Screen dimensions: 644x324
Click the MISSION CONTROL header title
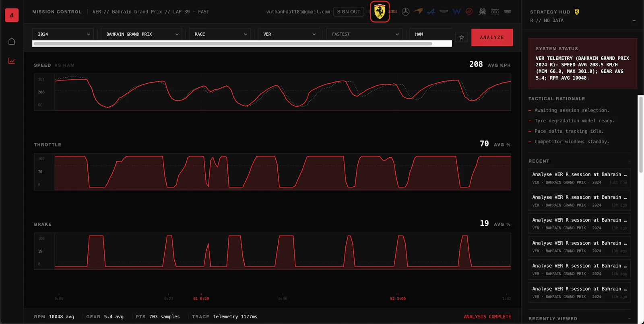[57, 12]
